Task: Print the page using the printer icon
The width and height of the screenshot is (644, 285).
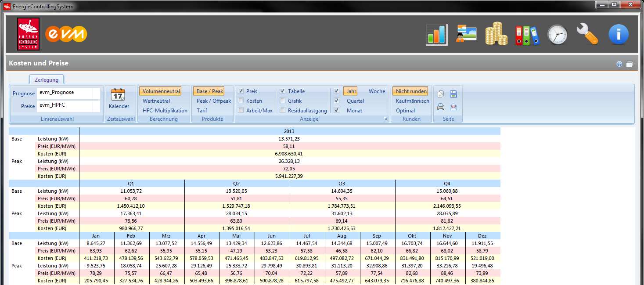Action: [x=441, y=107]
